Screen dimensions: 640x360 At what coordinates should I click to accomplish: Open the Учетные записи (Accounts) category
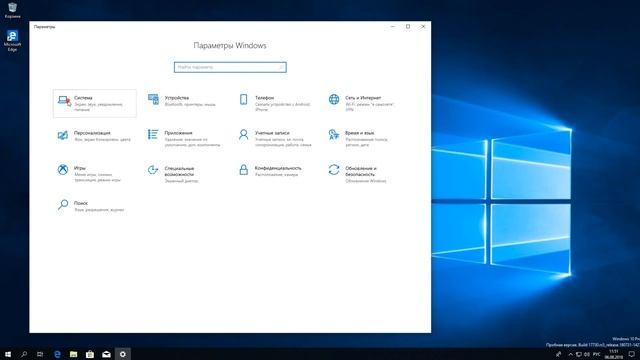point(276,138)
